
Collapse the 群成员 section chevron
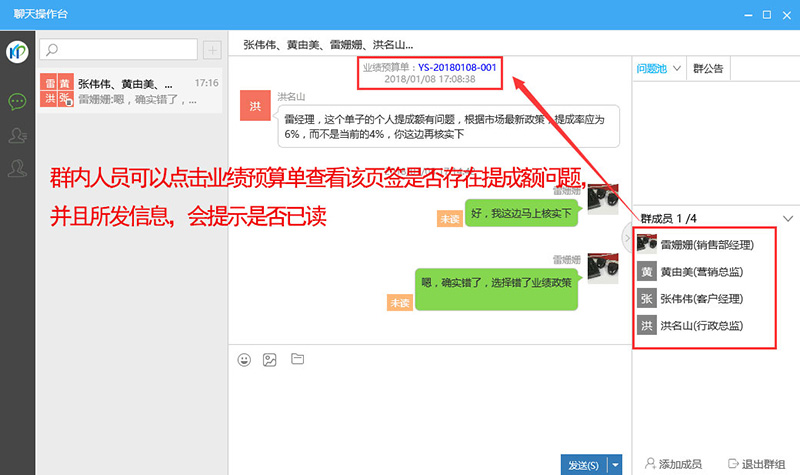tap(788, 218)
